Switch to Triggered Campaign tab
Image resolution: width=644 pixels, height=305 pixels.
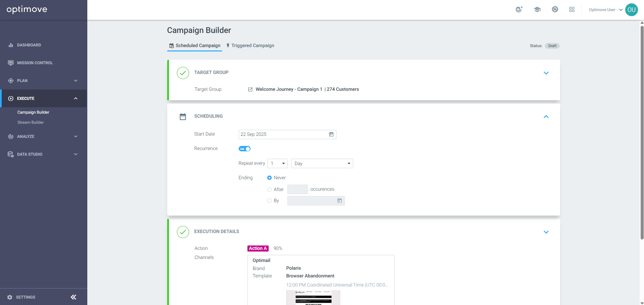pyautogui.click(x=250, y=46)
